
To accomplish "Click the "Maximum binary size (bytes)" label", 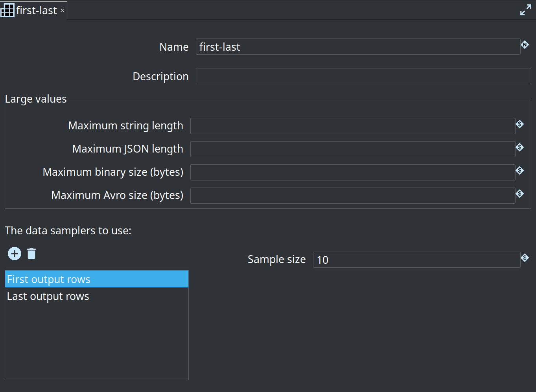I will pos(113,172).
